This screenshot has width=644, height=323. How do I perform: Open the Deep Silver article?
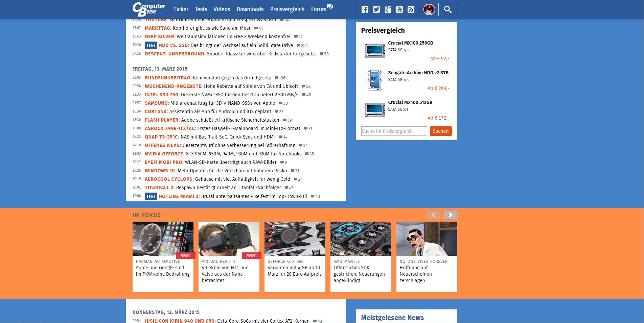point(217,36)
